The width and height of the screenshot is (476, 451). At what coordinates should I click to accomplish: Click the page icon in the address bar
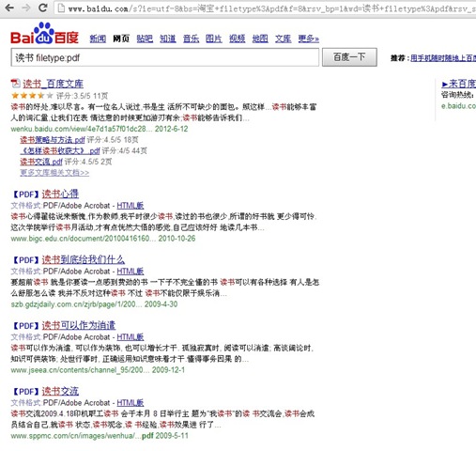coord(62,8)
